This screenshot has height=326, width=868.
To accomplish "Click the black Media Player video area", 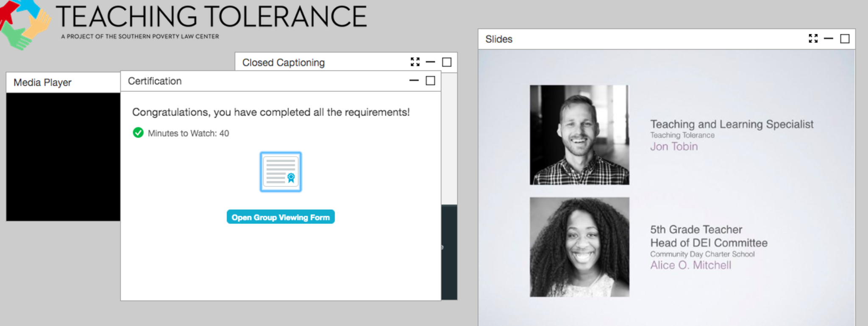I will coord(63,157).
